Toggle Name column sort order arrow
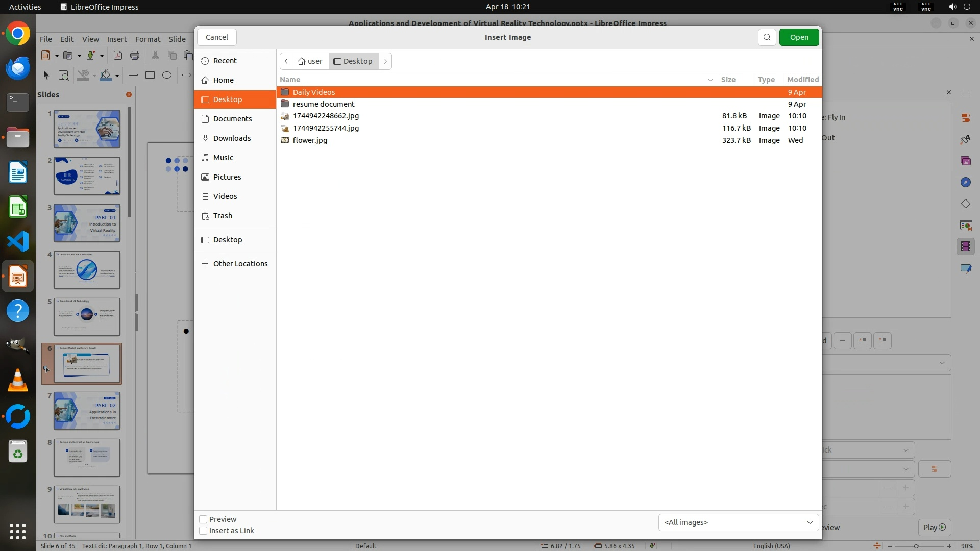The height and width of the screenshot is (551, 980). click(x=710, y=80)
